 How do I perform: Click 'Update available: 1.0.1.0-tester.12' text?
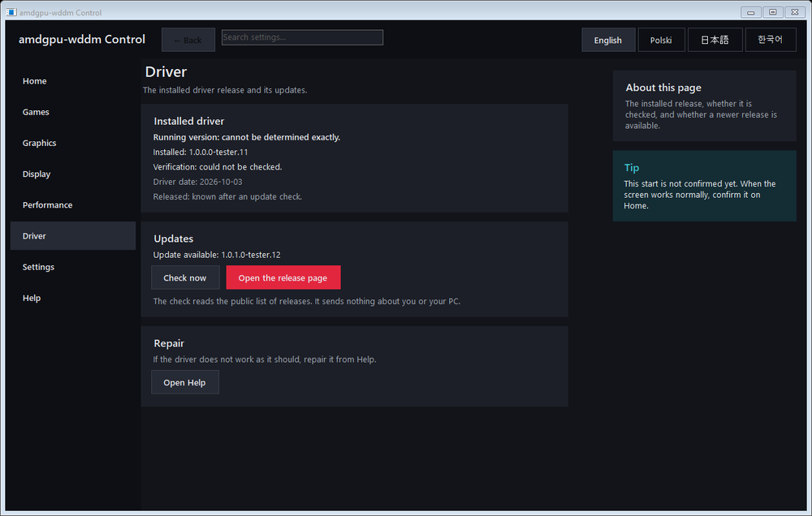(x=217, y=255)
